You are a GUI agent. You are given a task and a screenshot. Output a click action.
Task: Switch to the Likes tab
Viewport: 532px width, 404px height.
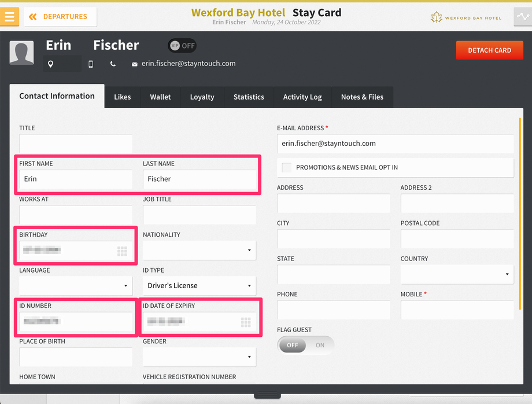(122, 97)
